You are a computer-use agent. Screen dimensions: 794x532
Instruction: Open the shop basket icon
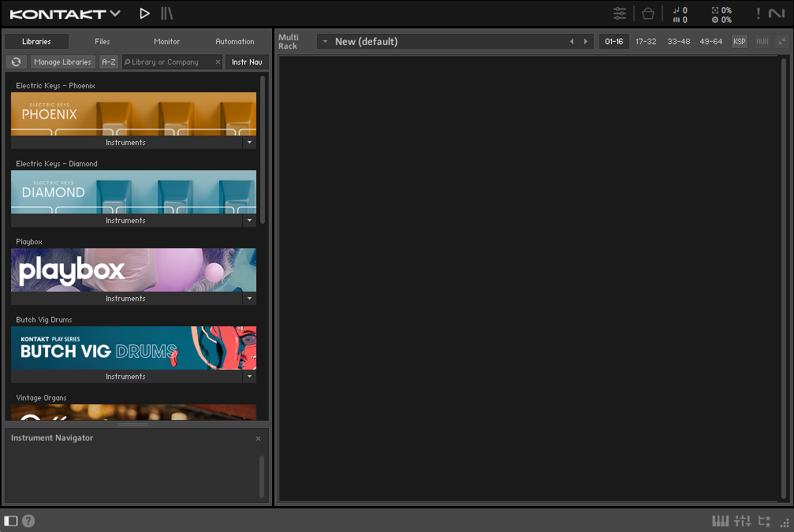(647, 13)
